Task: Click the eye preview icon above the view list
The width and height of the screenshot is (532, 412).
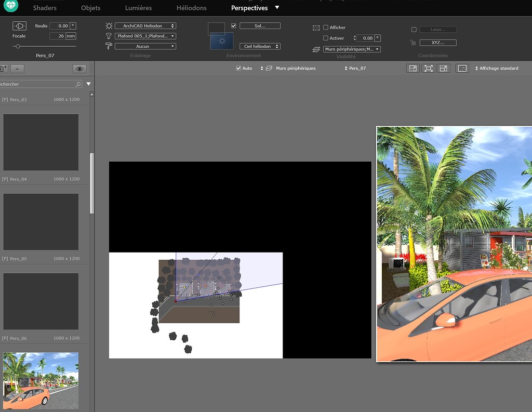Action: coord(81,68)
